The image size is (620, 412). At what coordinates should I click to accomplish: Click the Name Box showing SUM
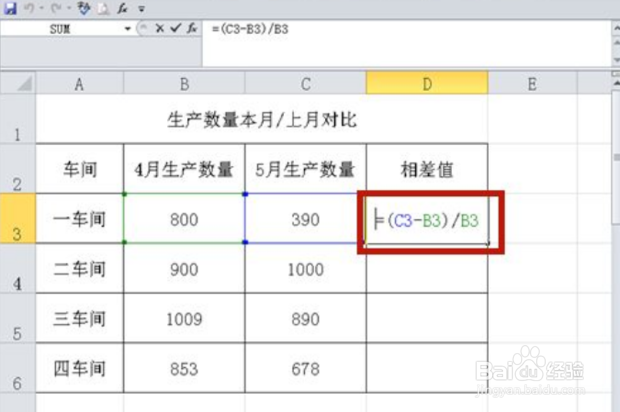click(x=61, y=29)
